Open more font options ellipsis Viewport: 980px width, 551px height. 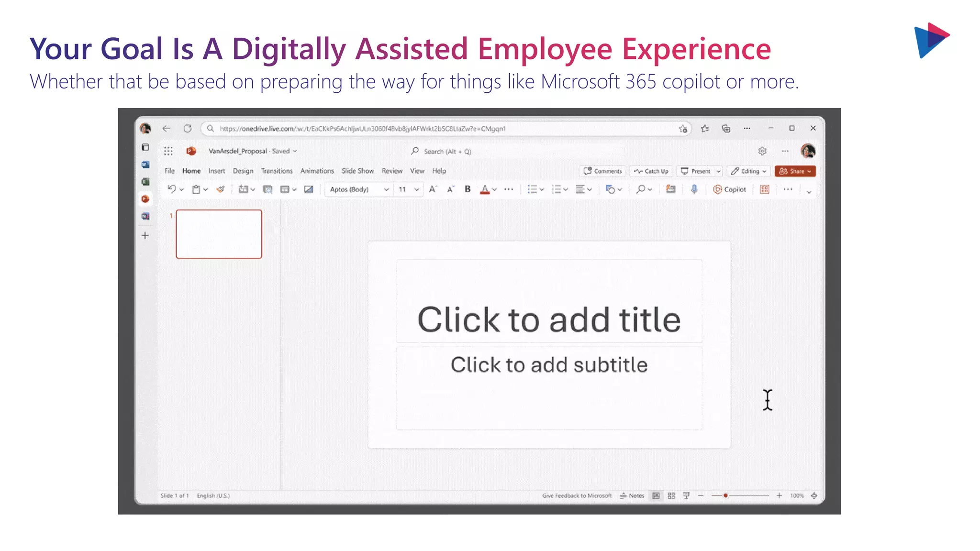coord(509,189)
